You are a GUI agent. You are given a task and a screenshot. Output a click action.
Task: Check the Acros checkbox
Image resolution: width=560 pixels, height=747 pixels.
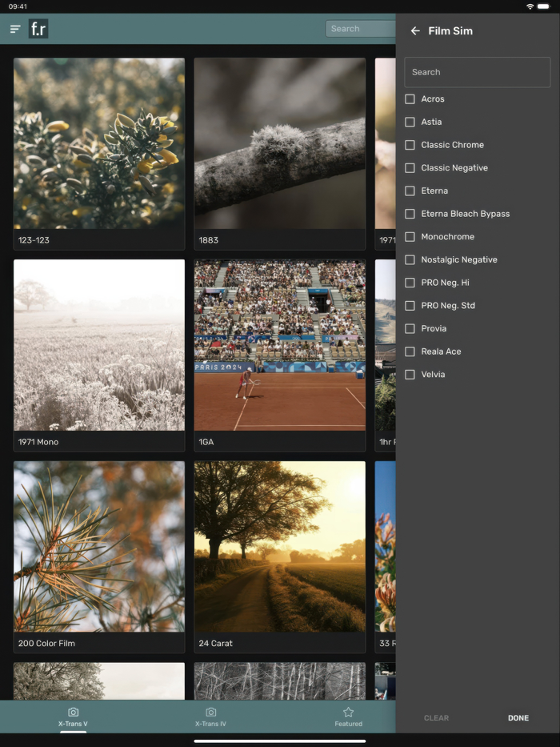click(x=410, y=99)
